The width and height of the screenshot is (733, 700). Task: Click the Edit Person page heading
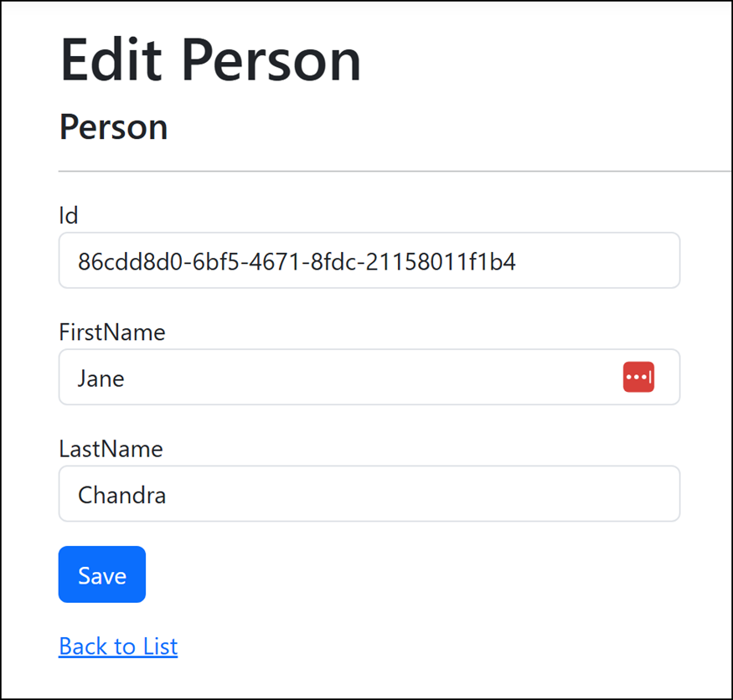point(210,60)
